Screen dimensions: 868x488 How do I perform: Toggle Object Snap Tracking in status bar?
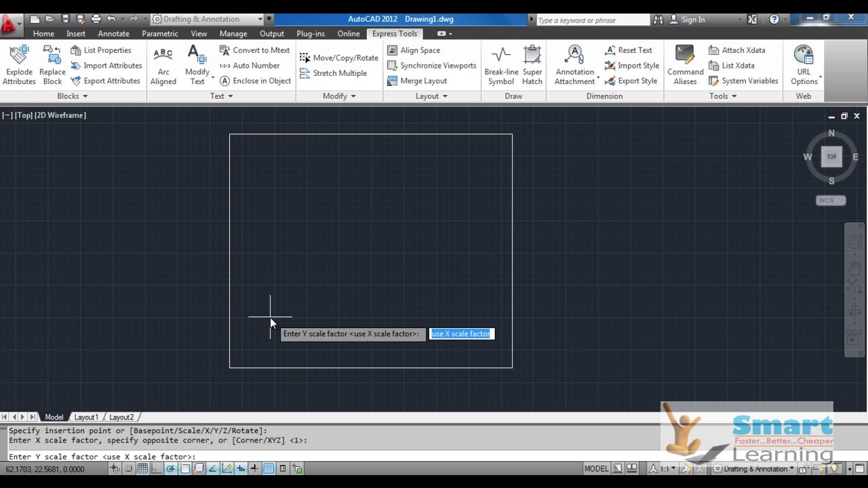click(x=212, y=468)
